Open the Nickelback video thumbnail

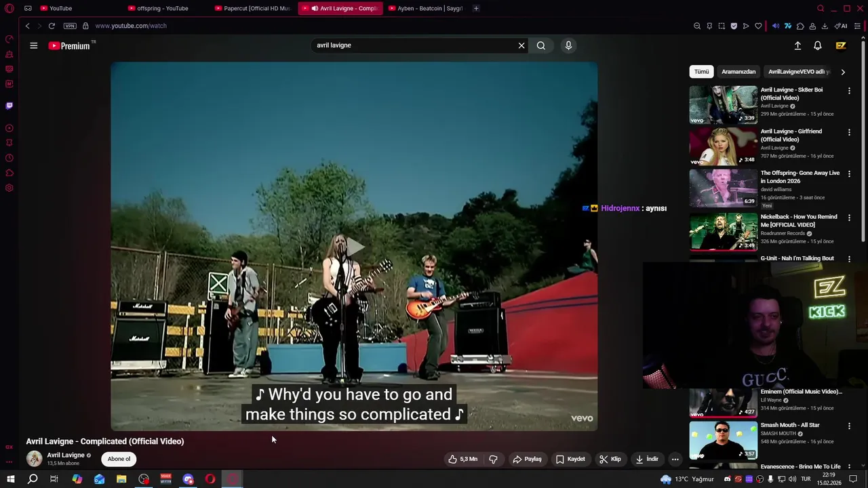pyautogui.click(x=723, y=232)
